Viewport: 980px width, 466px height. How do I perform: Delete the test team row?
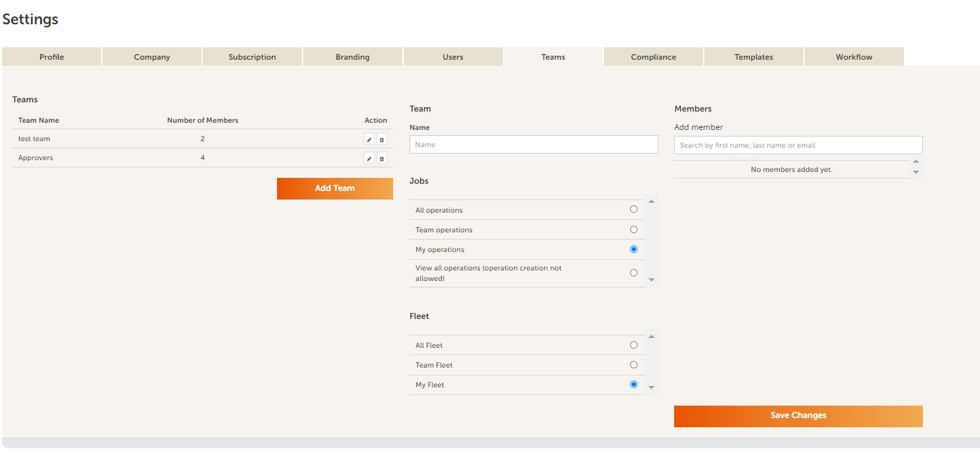[382, 139]
